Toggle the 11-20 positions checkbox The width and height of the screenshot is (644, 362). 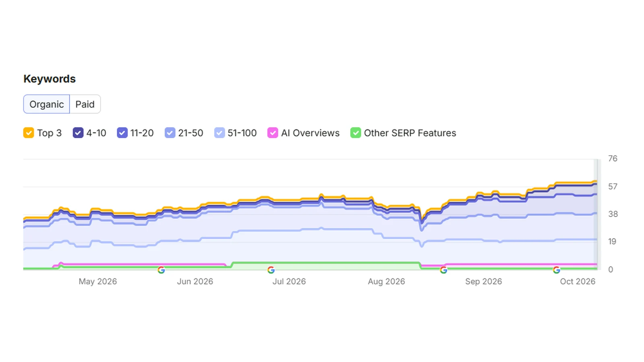tap(122, 133)
